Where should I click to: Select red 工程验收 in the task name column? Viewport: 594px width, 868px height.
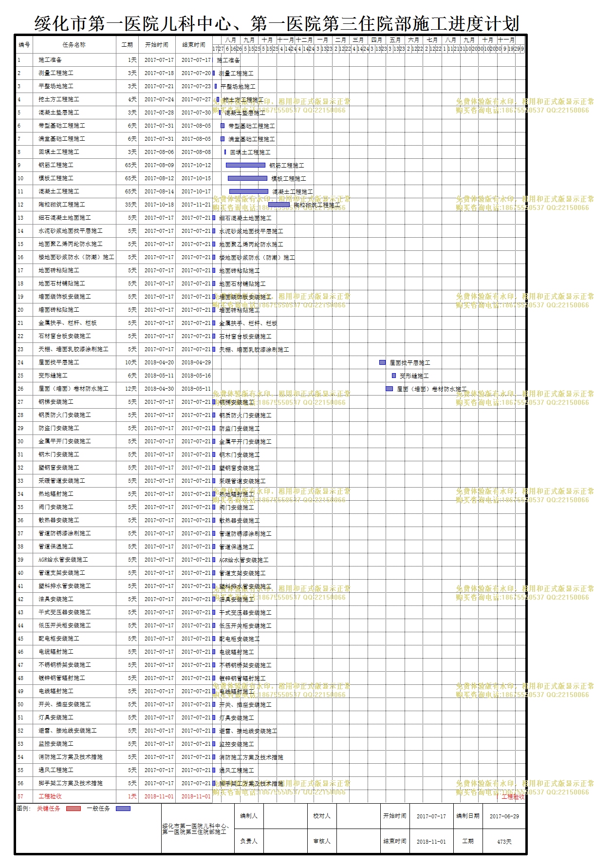point(50,796)
